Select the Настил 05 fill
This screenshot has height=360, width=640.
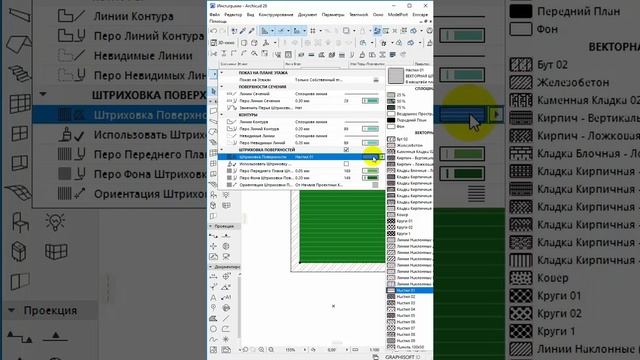tap(409, 316)
